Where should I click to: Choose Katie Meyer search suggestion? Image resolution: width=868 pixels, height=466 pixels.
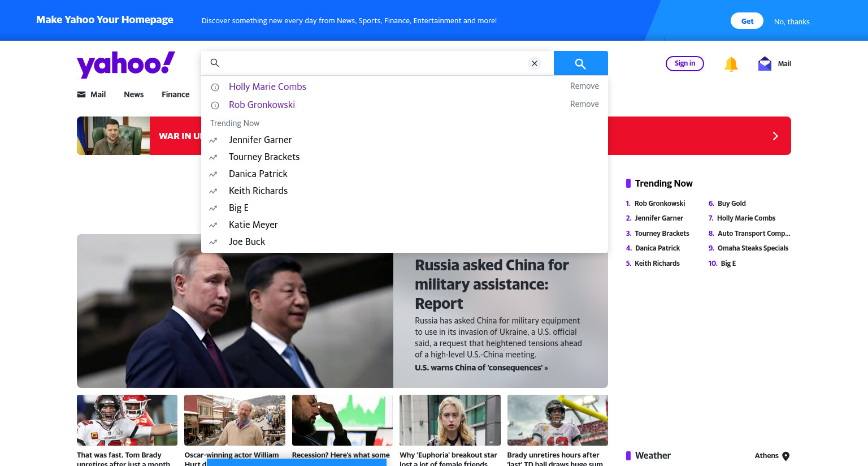(253, 225)
